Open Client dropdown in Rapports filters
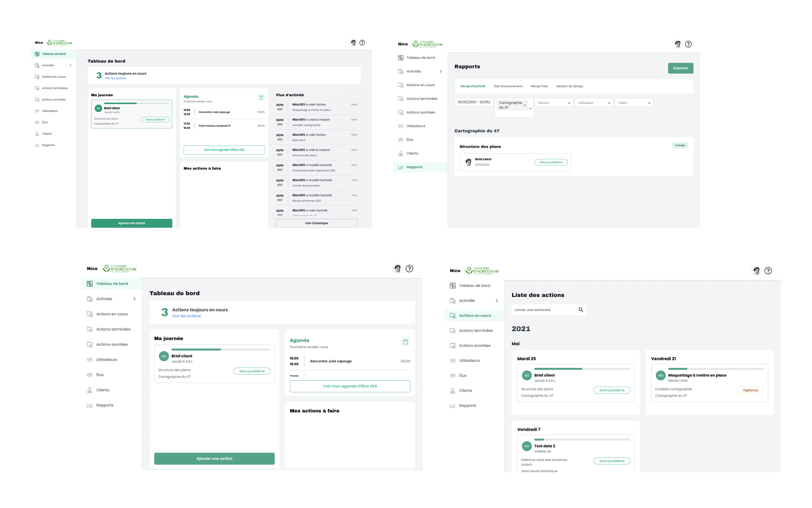Screen dimensions: 812x508 (x=634, y=103)
